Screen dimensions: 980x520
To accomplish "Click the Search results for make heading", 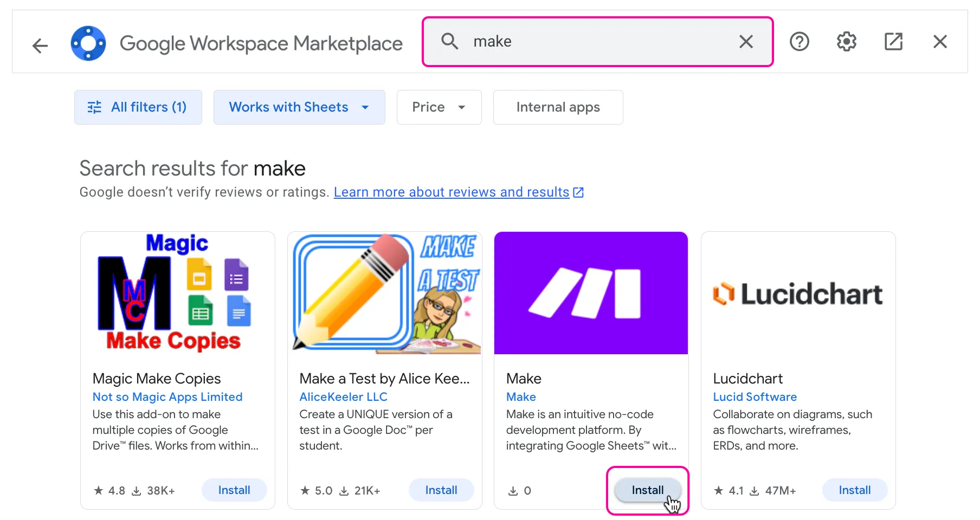I will pyautogui.click(x=192, y=168).
